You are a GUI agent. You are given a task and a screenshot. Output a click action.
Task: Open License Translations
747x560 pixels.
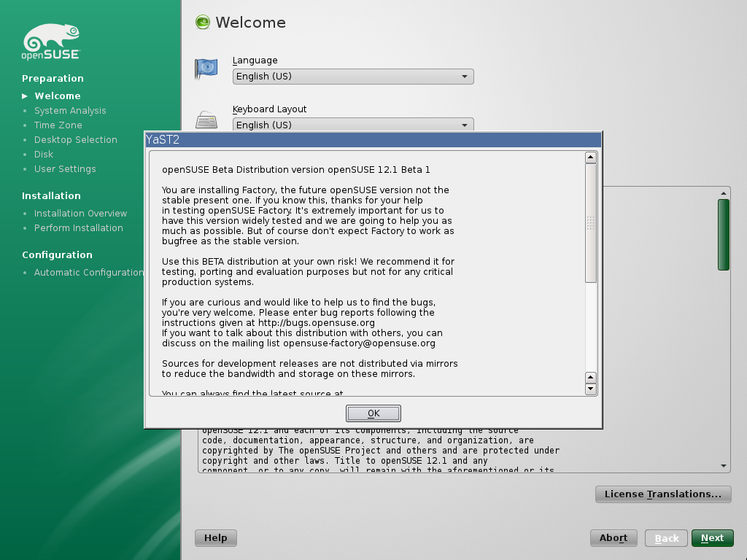pos(662,494)
